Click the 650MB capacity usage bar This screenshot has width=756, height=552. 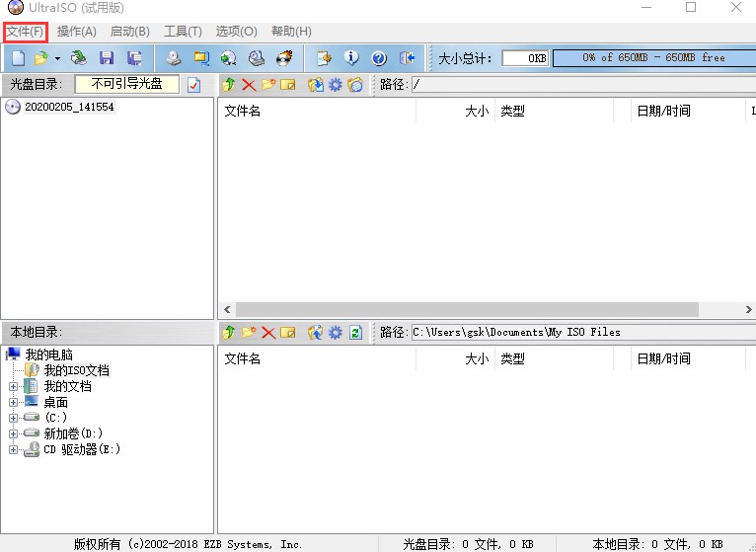[x=652, y=58]
